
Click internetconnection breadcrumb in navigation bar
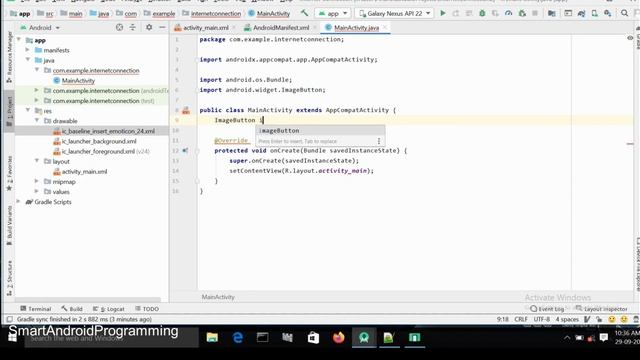[x=211, y=13]
